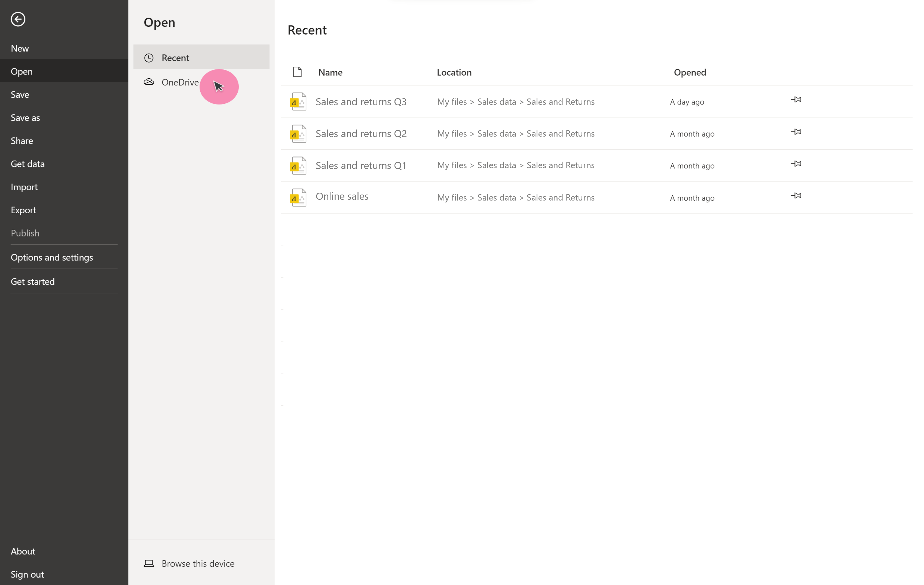924x585 pixels.
Task: Select Get data from the menu
Action: click(27, 164)
